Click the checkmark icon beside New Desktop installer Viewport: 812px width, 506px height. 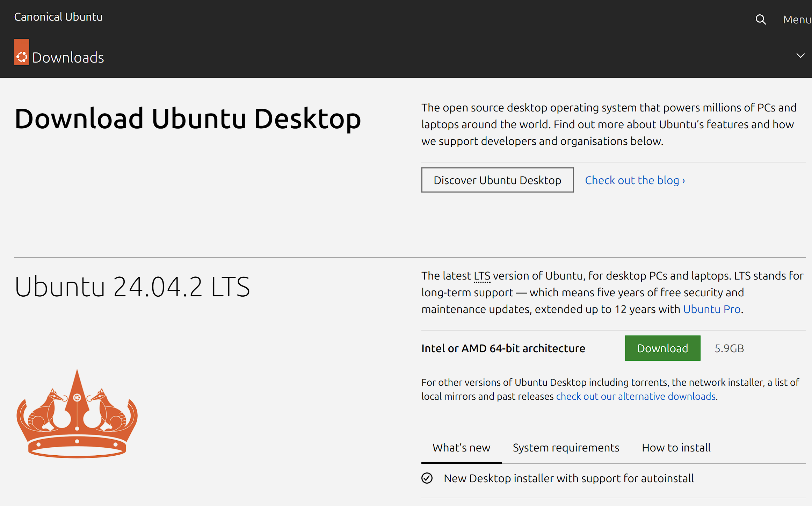pyautogui.click(x=427, y=478)
